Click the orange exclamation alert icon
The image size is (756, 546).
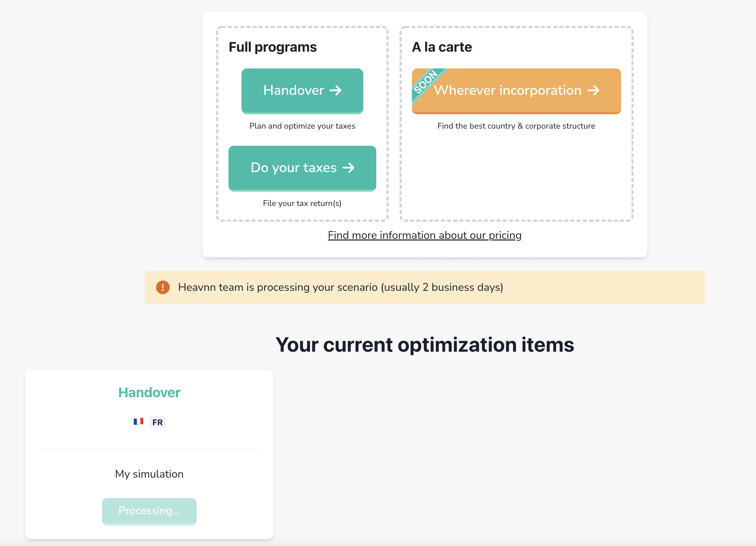pyautogui.click(x=163, y=287)
